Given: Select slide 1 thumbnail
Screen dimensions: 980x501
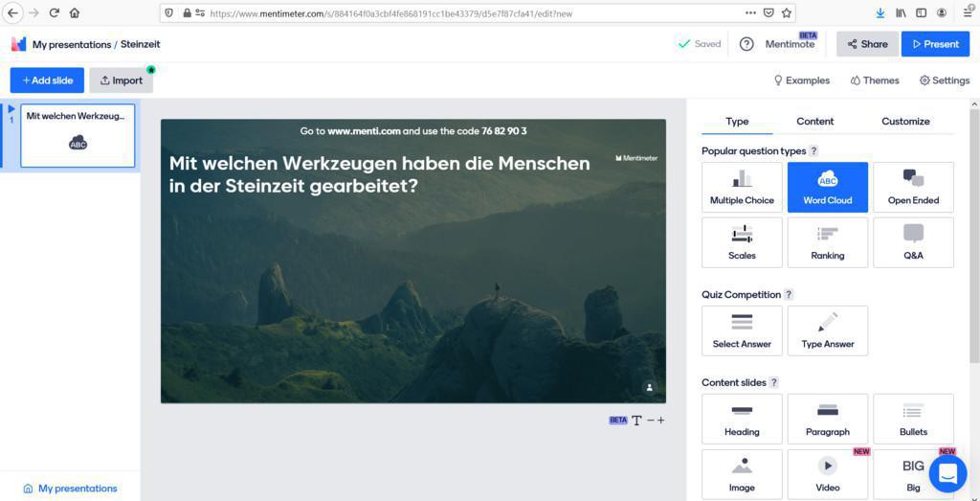Looking at the screenshot, I should tap(78, 136).
